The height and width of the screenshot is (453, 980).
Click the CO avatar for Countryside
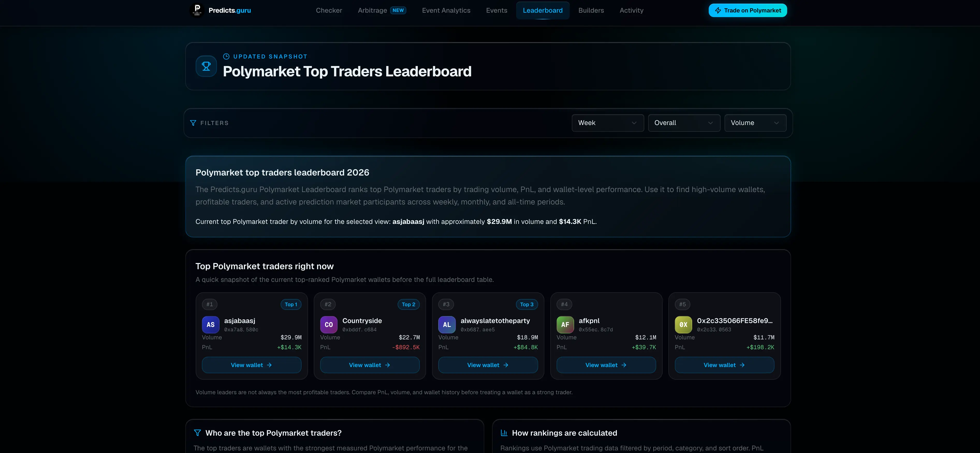(x=329, y=324)
